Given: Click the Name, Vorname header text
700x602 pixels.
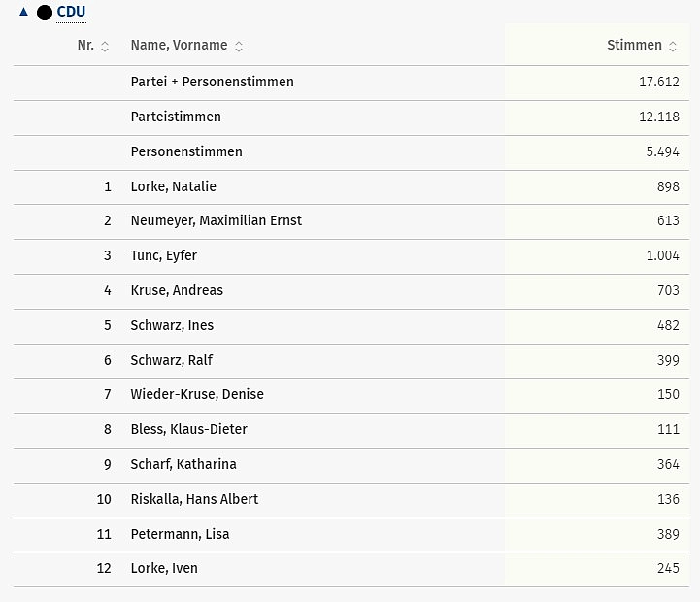Looking at the screenshot, I should (x=179, y=45).
